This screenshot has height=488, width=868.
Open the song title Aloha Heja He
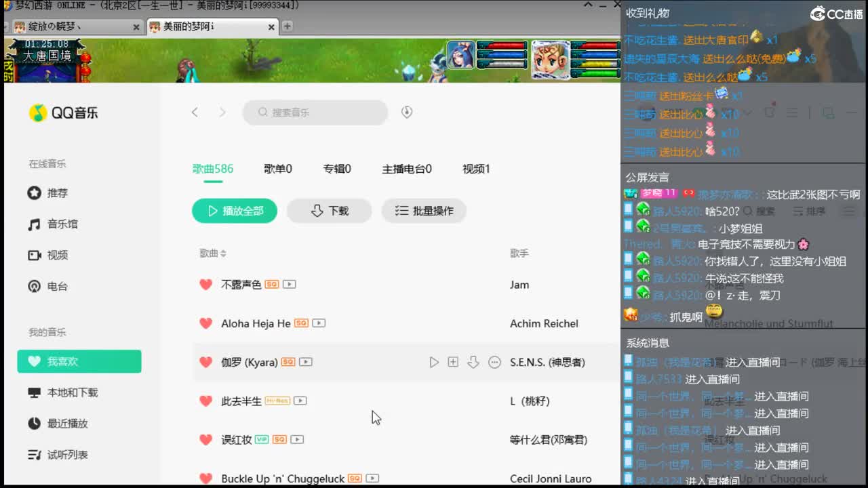click(x=256, y=323)
